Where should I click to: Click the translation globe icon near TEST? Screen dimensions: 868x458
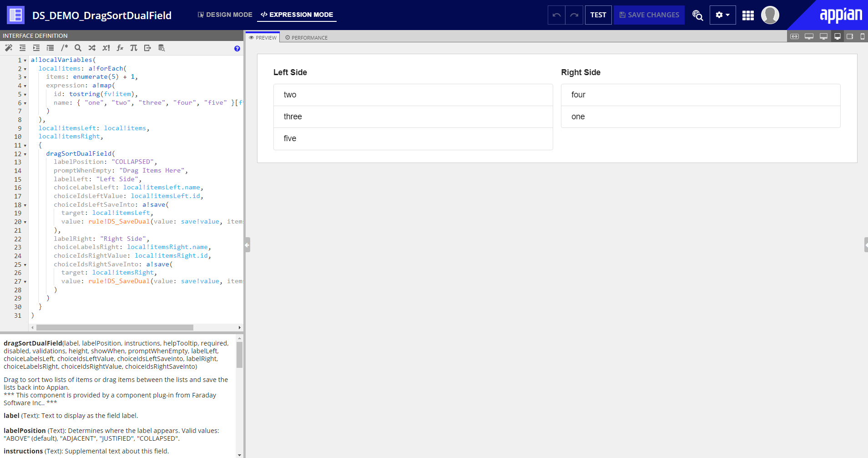(x=697, y=15)
